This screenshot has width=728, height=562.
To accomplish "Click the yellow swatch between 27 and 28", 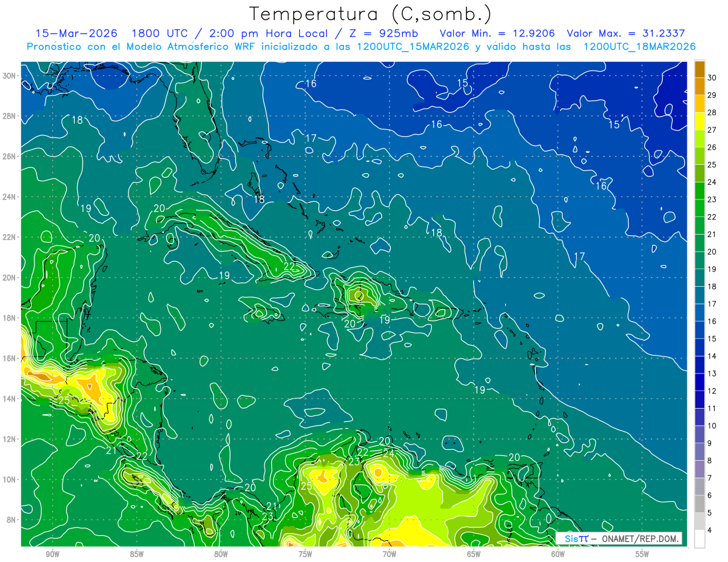I will click(699, 121).
